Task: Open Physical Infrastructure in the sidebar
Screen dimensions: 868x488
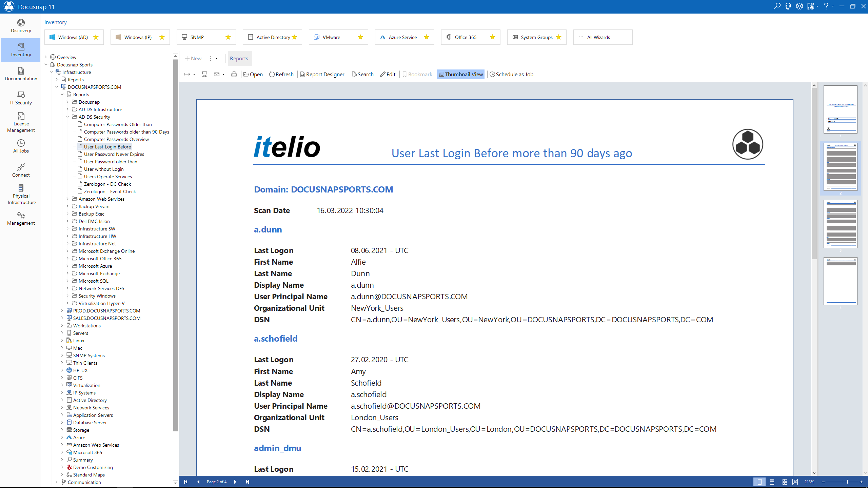Action: tap(21, 195)
